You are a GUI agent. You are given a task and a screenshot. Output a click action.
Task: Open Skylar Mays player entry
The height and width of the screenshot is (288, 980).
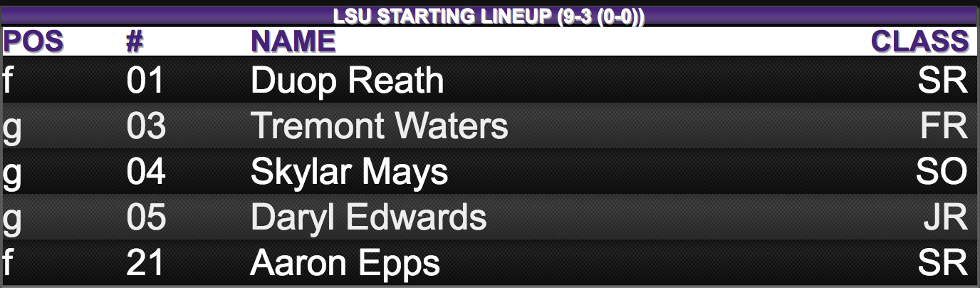tap(349, 172)
